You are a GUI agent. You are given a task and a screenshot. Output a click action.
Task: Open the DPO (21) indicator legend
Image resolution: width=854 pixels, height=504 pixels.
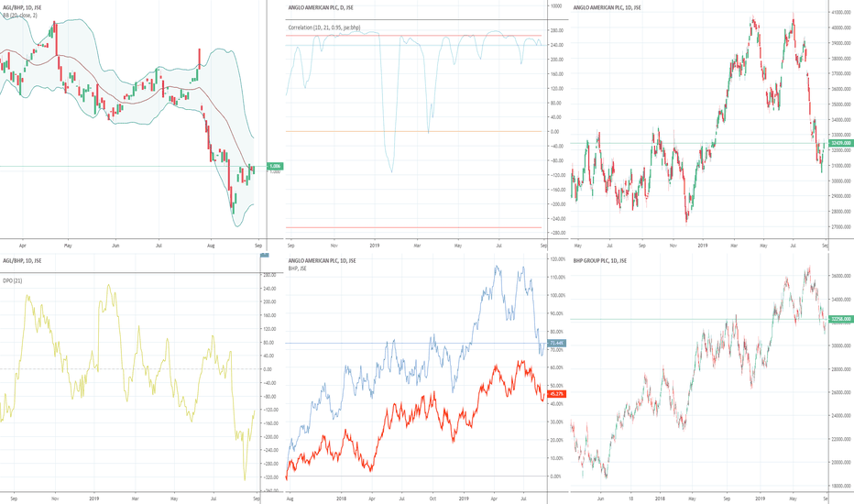[x=13, y=280]
